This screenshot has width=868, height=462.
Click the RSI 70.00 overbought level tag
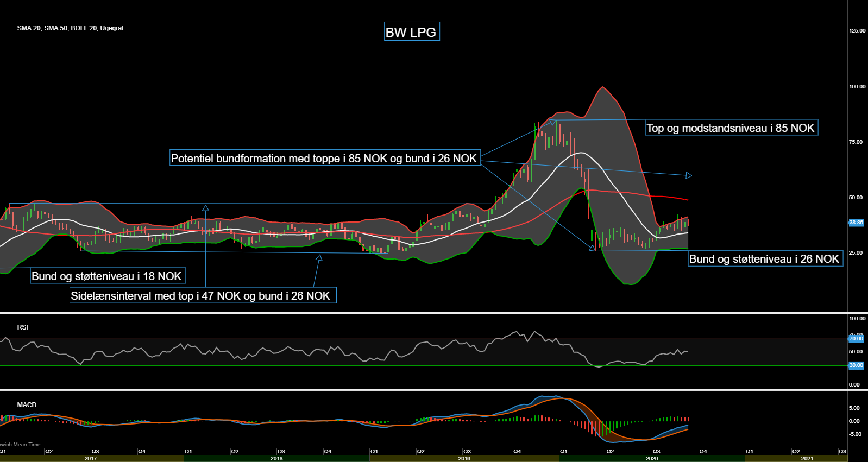click(856, 339)
